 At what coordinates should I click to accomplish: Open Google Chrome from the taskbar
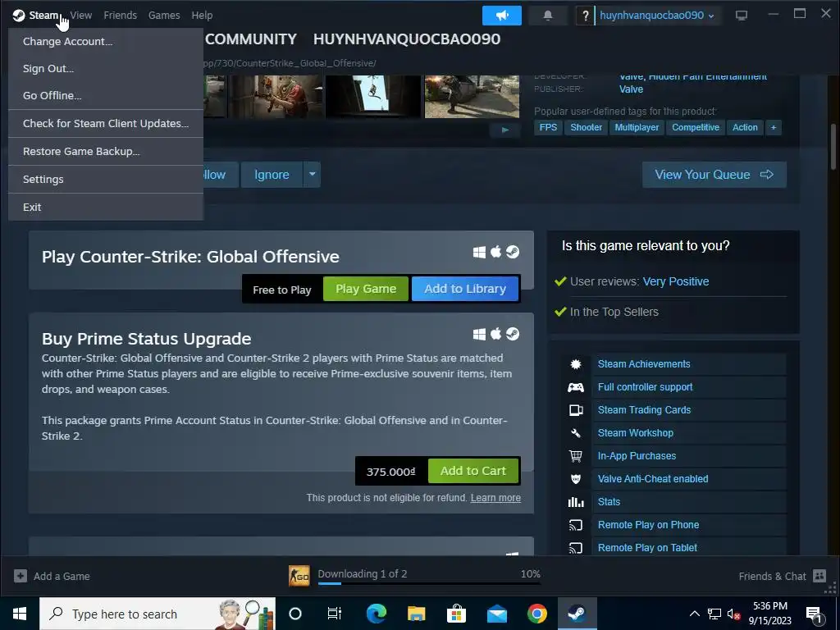click(x=536, y=614)
